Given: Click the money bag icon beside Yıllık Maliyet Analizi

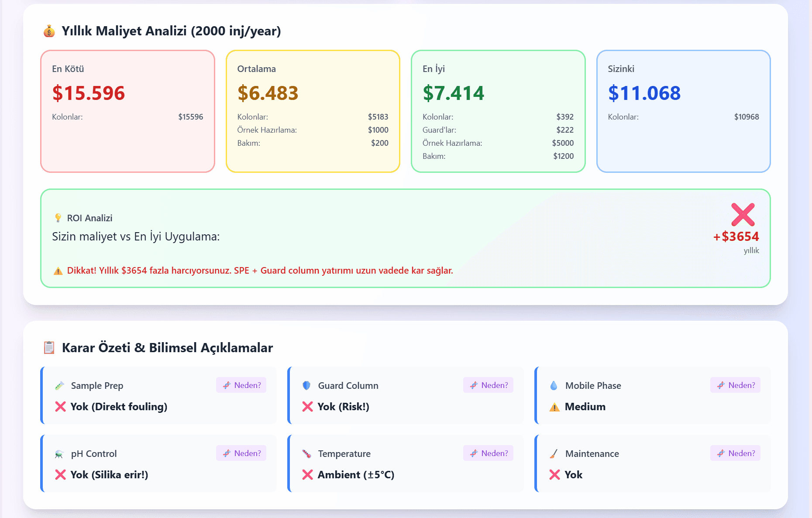Looking at the screenshot, I should click(x=49, y=31).
